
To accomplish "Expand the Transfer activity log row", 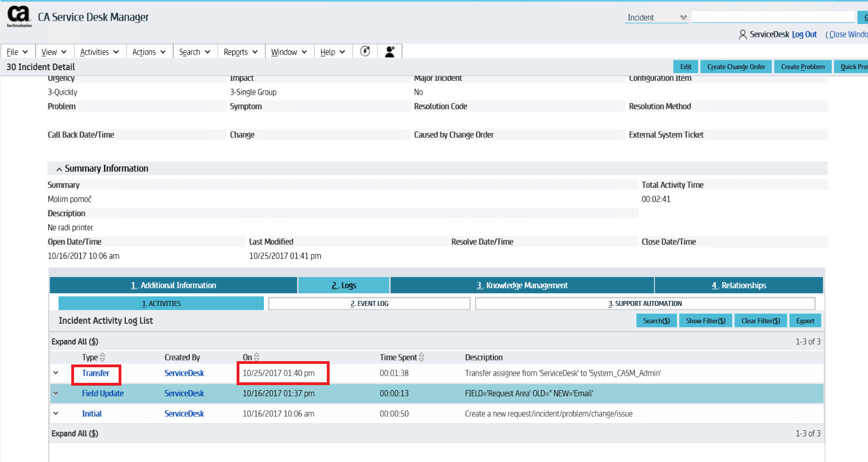I will [55, 373].
